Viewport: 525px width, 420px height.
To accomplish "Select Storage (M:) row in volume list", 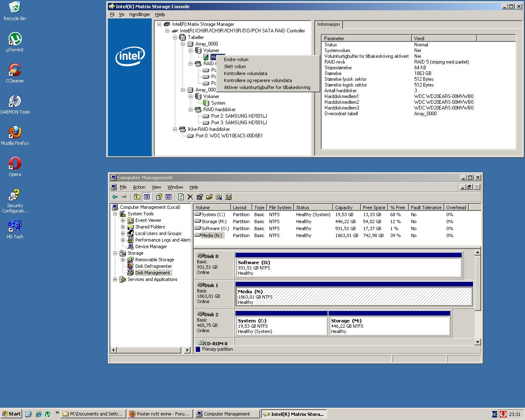I will tap(331, 221).
